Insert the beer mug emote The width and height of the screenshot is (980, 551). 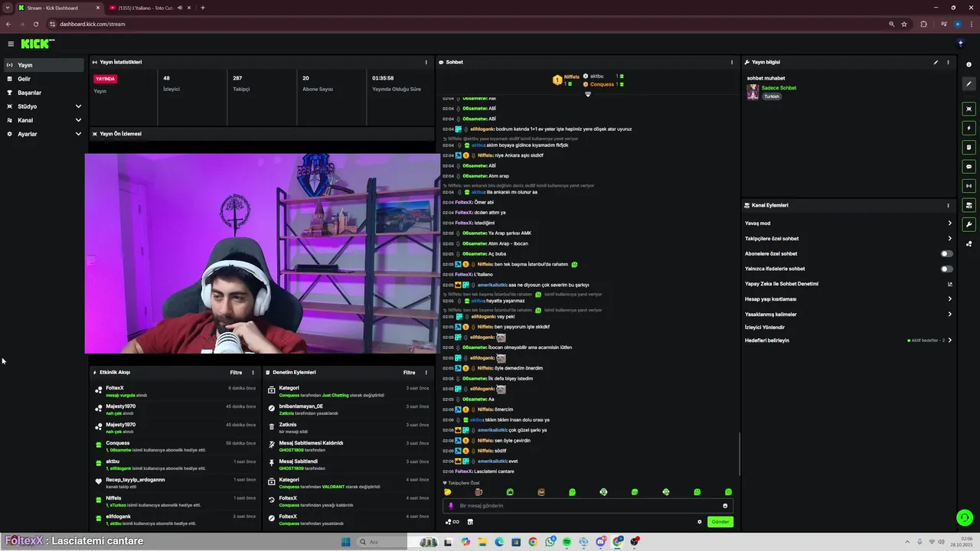coord(479,492)
